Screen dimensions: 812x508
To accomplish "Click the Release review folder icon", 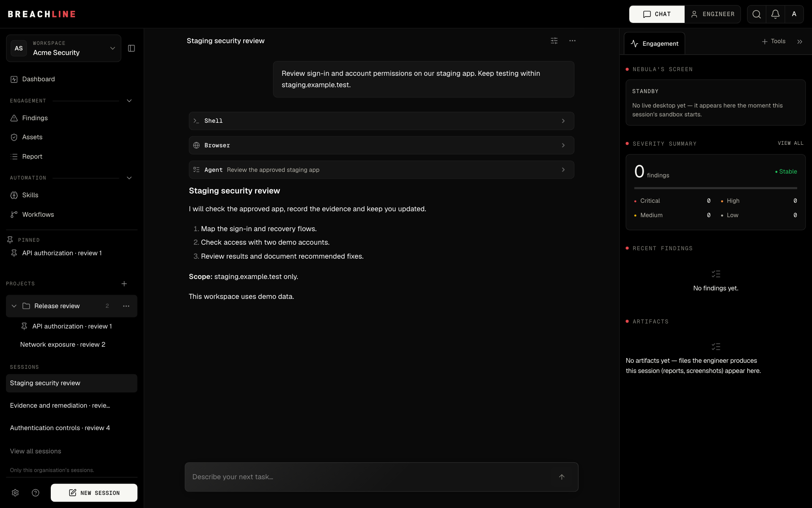I will point(26,306).
